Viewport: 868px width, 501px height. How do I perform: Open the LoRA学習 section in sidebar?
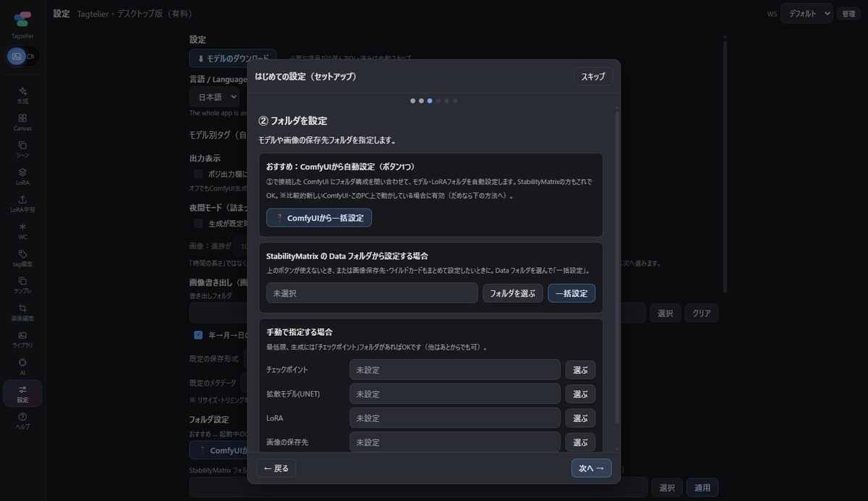pos(22,204)
